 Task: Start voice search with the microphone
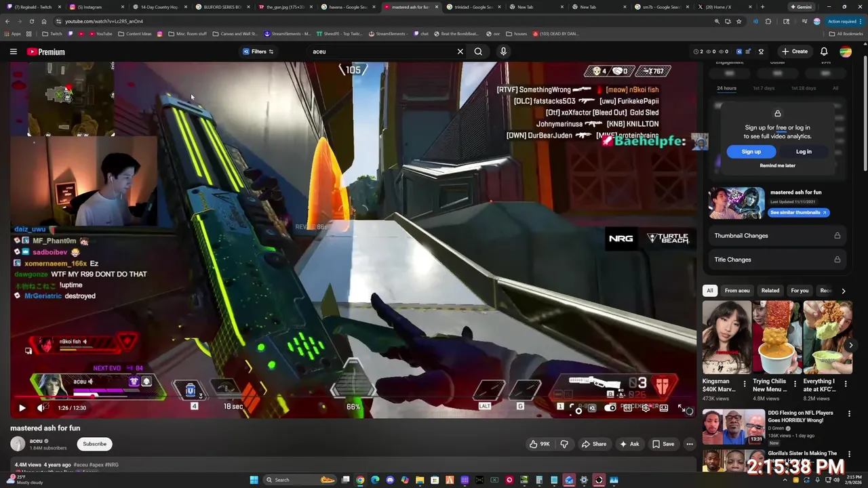pyautogui.click(x=503, y=52)
